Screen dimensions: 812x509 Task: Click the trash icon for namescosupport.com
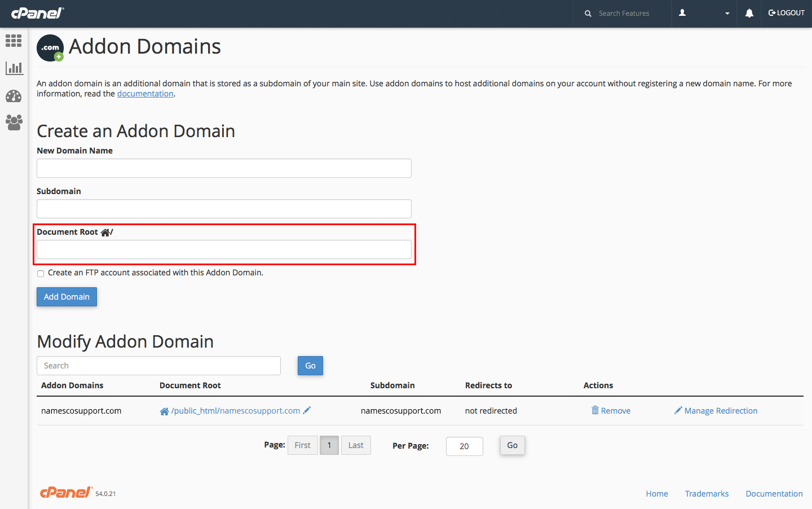tap(595, 410)
